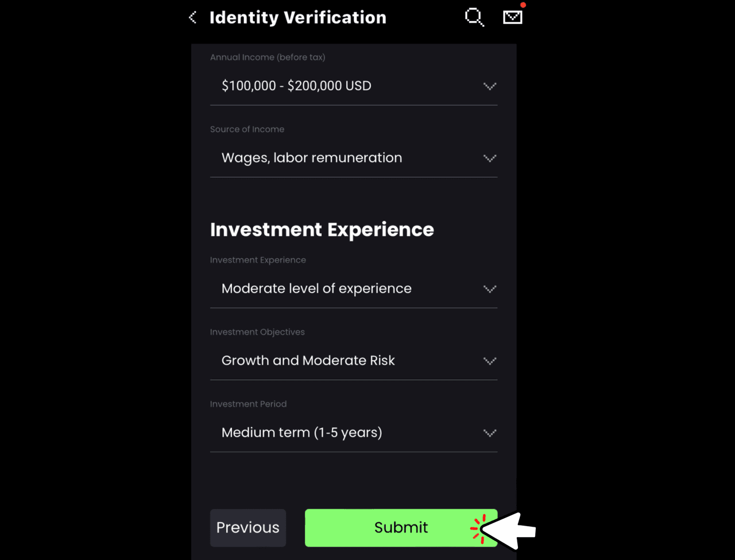735x560 pixels.
Task: Open the messages envelope icon
Action: 513,17
